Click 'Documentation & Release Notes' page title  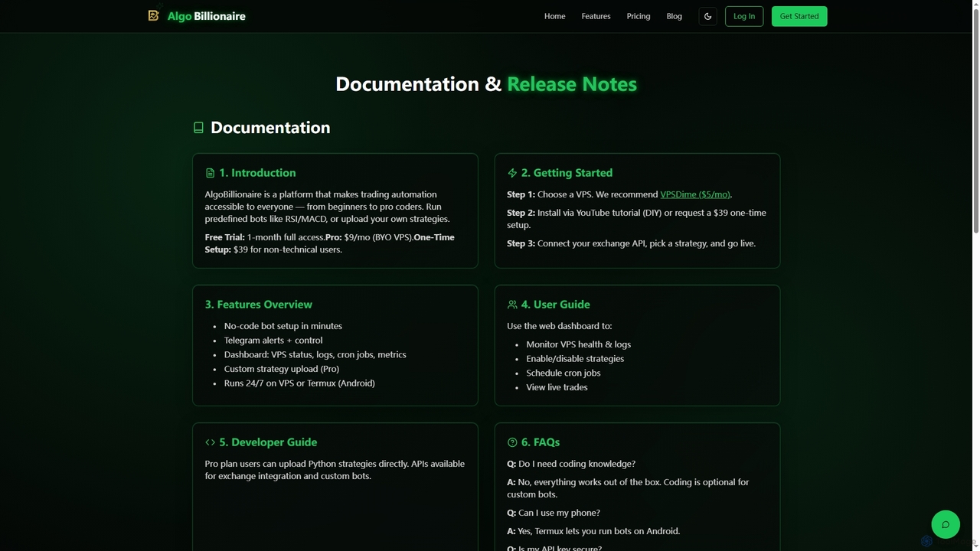(x=486, y=84)
